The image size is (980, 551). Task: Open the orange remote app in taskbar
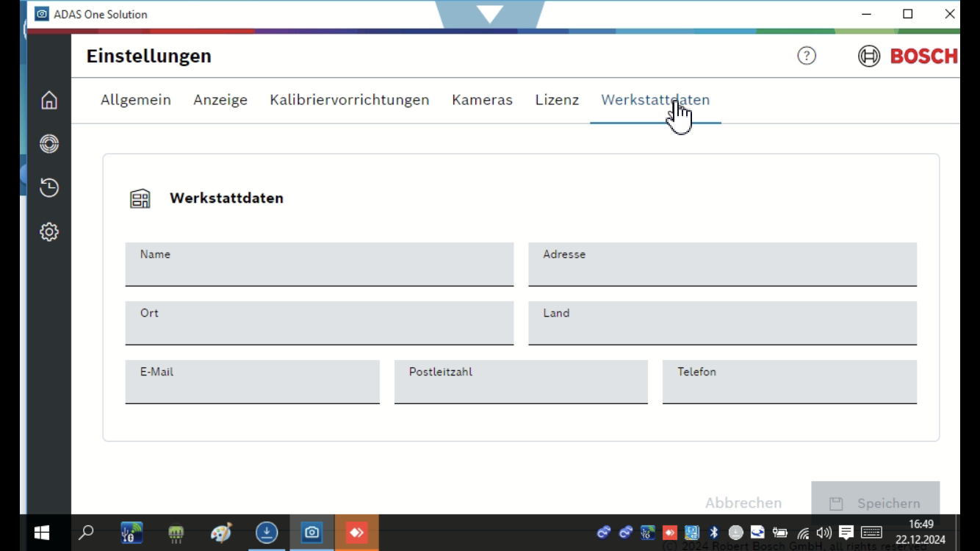tap(357, 533)
